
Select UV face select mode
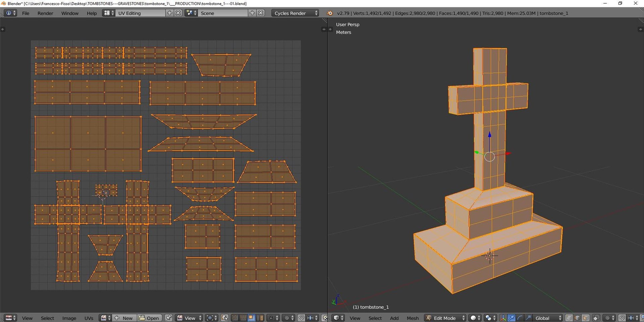[251, 318]
